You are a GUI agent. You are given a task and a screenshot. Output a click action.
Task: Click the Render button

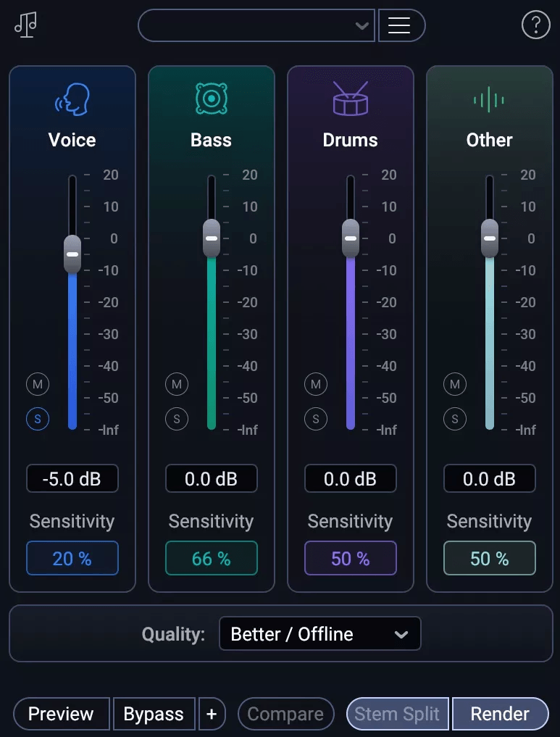coord(501,714)
